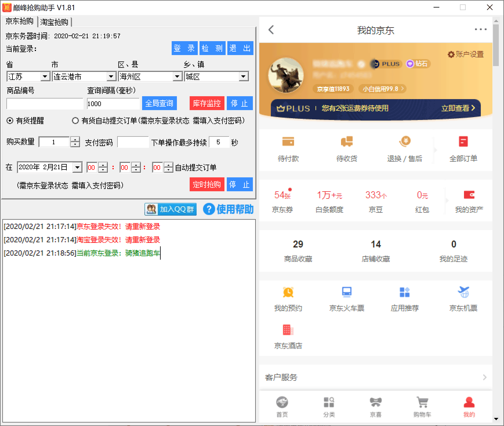Open the date picker showing 2020年 2月21日
The width and height of the screenshot is (504, 426).
click(x=50, y=167)
